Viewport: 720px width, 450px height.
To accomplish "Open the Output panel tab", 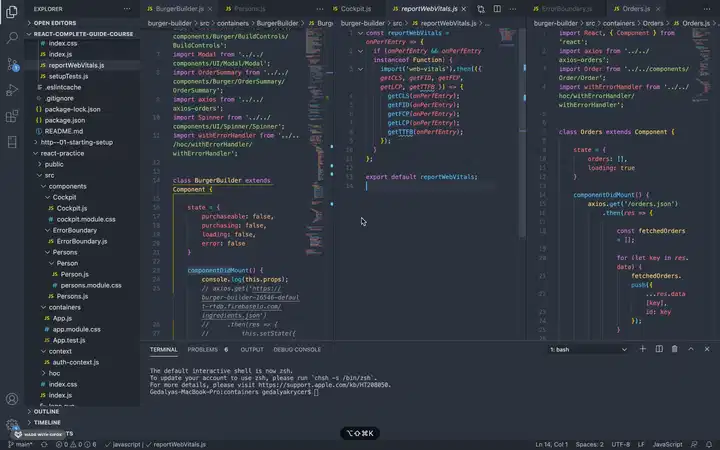I will coord(252,349).
